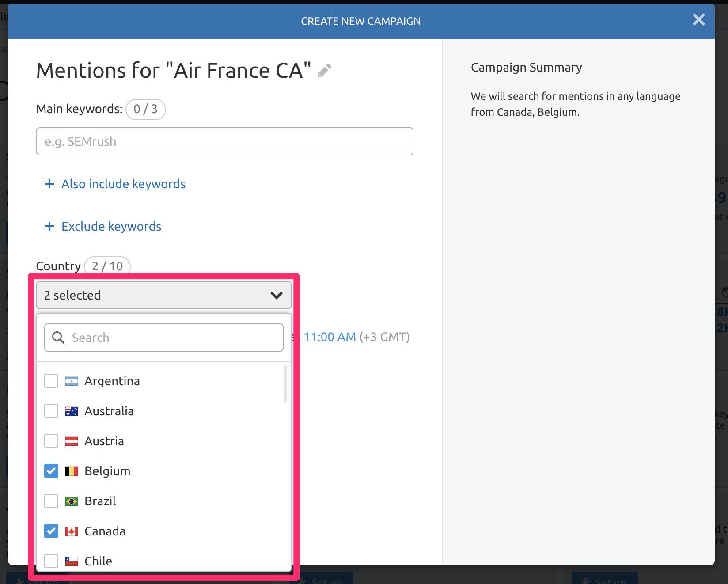The height and width of the screenshot is (584, 728).
Task: Click the country list scrollbar
Action: 285,383
